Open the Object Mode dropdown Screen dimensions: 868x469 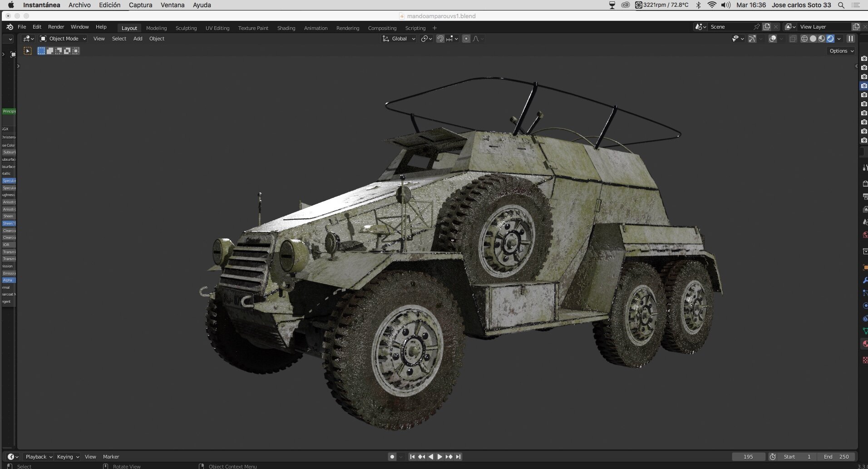63,39
